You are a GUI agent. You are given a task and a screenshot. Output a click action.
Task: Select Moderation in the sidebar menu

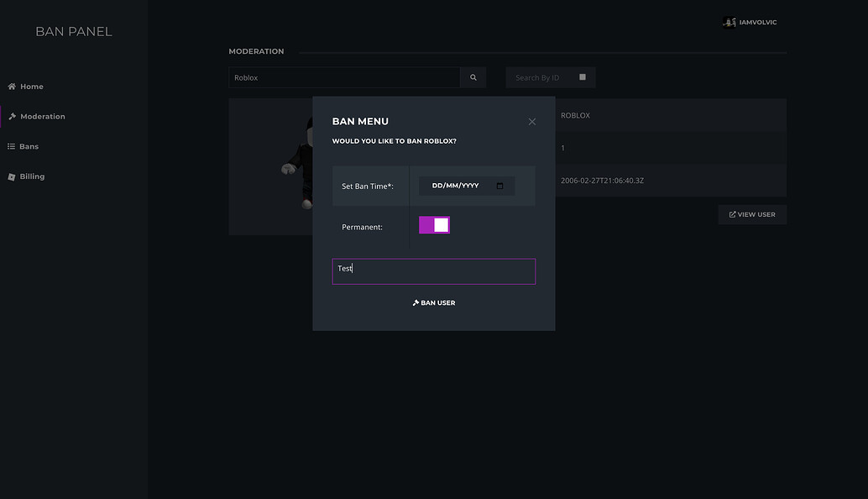tap(39, 116)
